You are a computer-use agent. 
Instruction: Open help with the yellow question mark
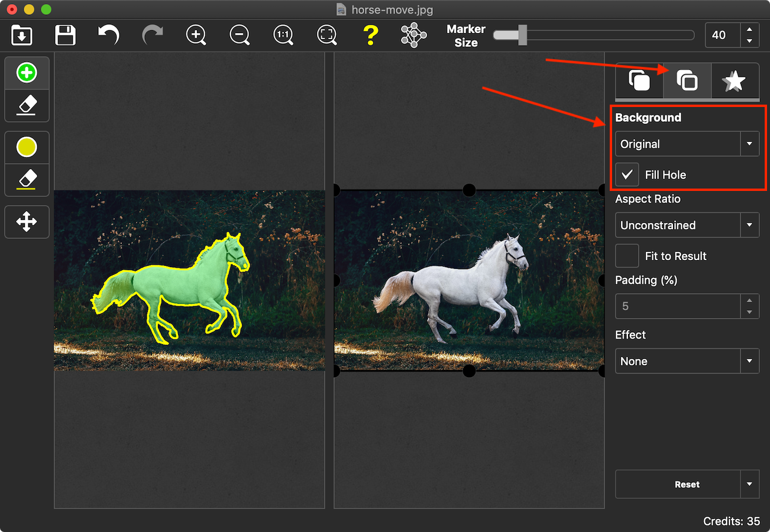click(370, 35)
